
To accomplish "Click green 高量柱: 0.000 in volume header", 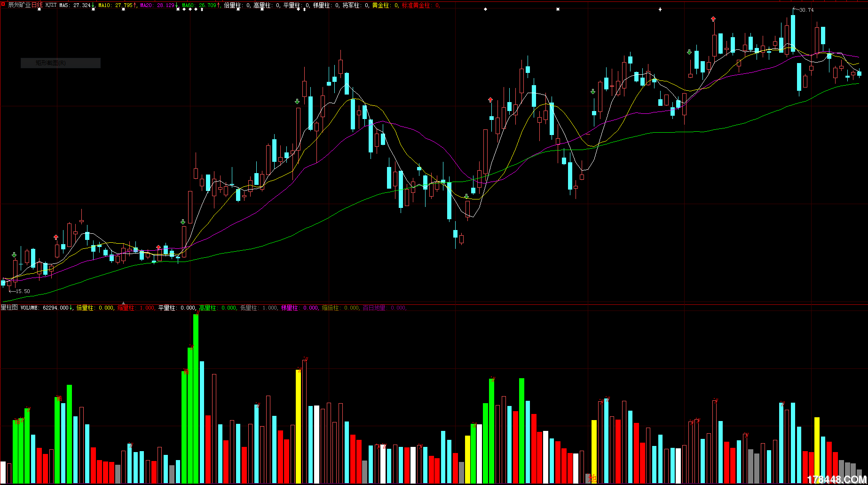I will coord(218,308).
